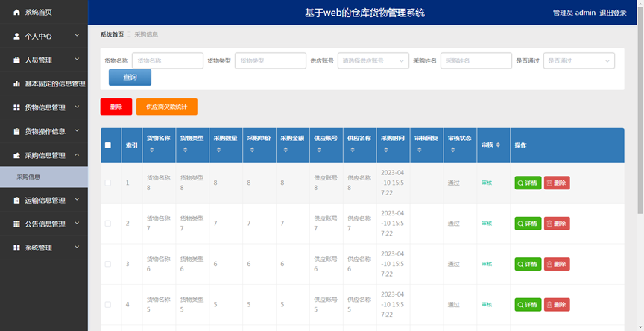Expand 个人中心 menu chevron
This screenshot has height=331, width=644.
77,36
